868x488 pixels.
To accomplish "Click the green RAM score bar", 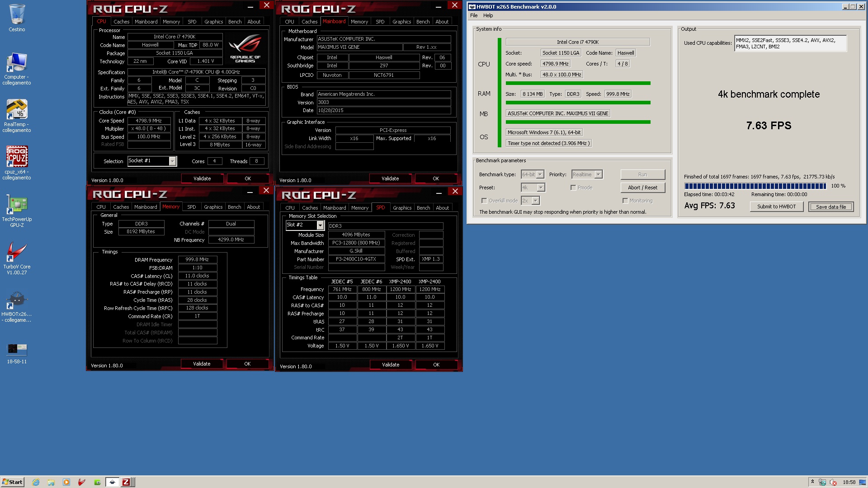I will point(578,103).
